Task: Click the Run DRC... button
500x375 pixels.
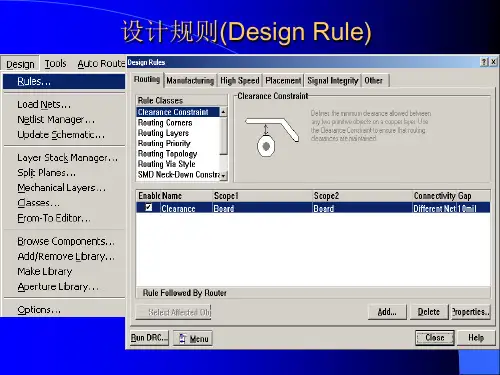Action: [149, 338]
